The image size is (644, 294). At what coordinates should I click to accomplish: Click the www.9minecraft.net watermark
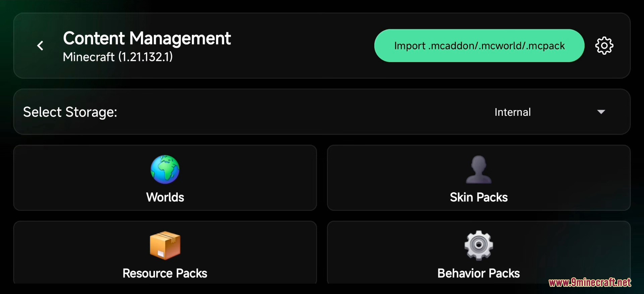tap(590, 283)
